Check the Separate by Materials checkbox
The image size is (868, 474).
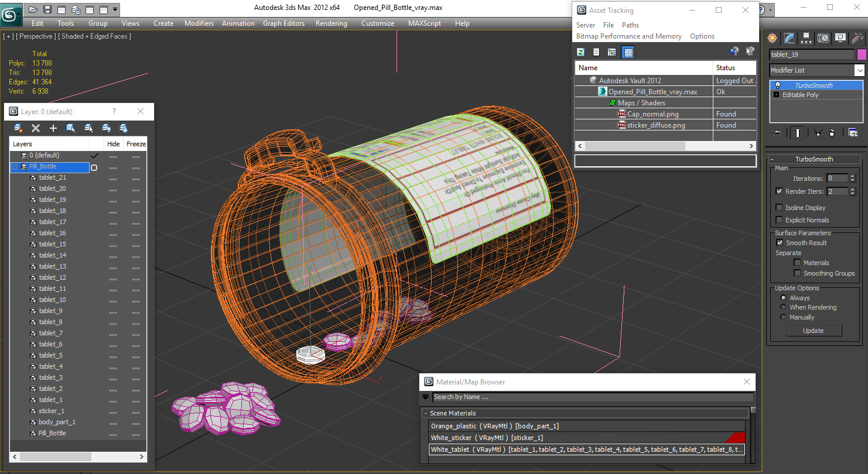click(x=797, y=263)
